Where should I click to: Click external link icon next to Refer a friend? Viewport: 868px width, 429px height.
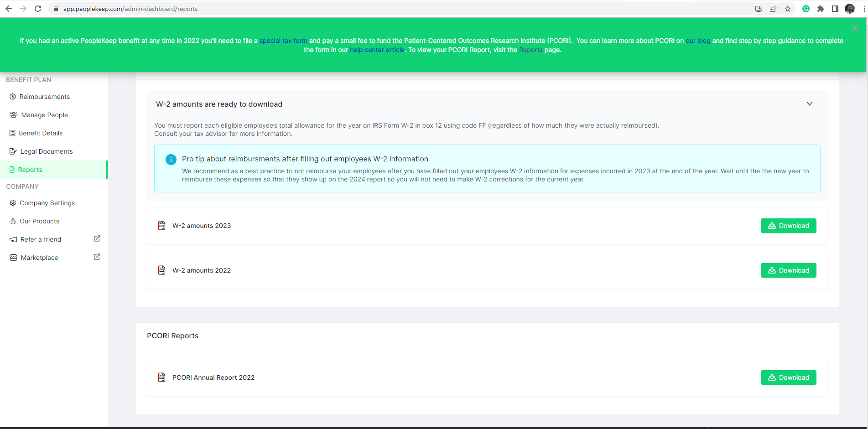(x=97, y=238)
